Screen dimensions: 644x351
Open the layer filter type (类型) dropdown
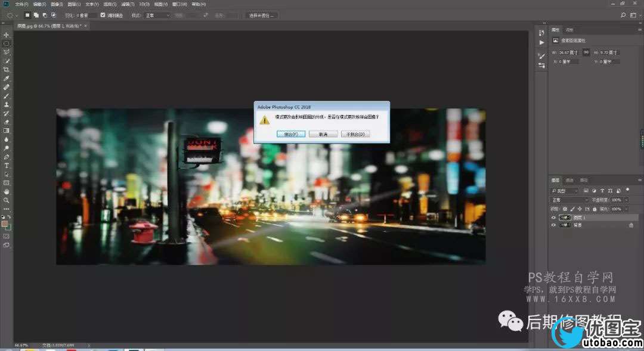[565, 191]
